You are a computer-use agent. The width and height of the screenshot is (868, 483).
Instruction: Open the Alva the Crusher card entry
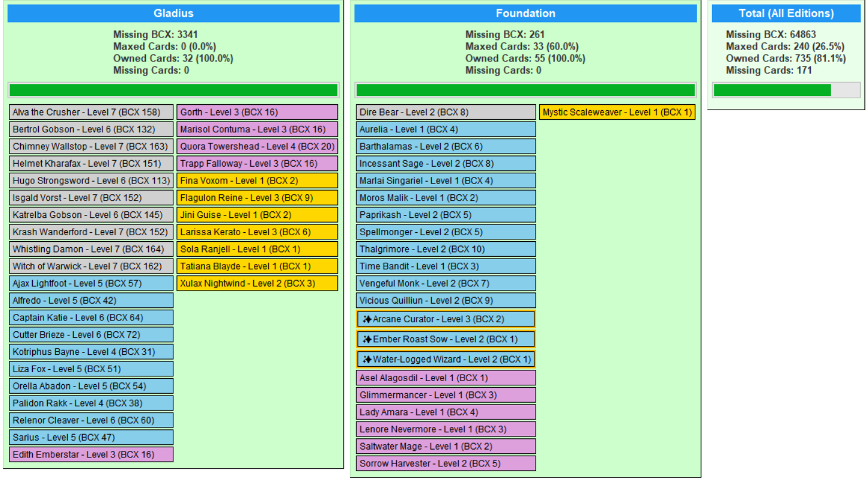pyautogui.click(x=92, y=112)
